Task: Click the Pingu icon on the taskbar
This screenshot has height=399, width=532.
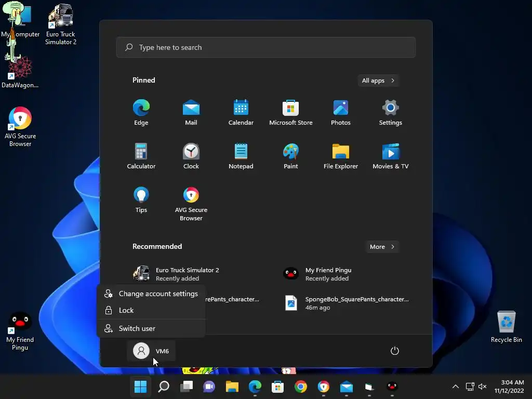Action: point(392,387)
